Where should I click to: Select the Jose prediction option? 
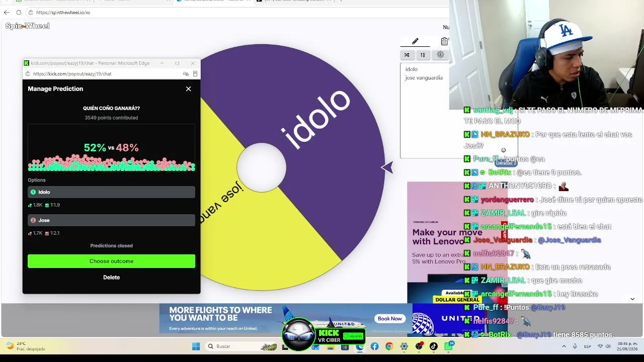click(x=111, y=220)
